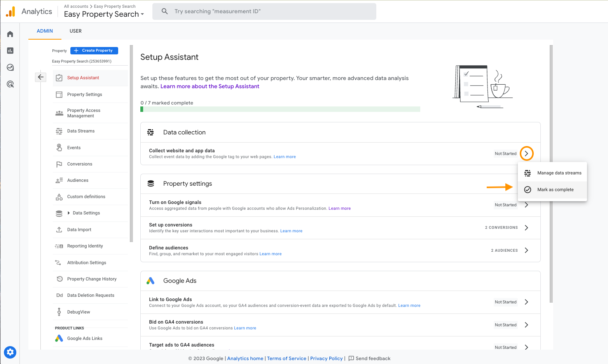Select Mark as complete menu item

click(552, 190)
